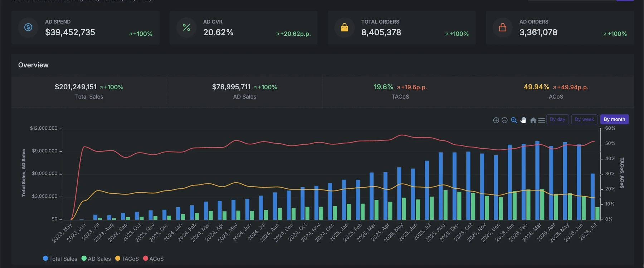Viewport: 644px width, 268px height.
Task: Click the AD CVR percent icon
Action: [x=186, y=27]
